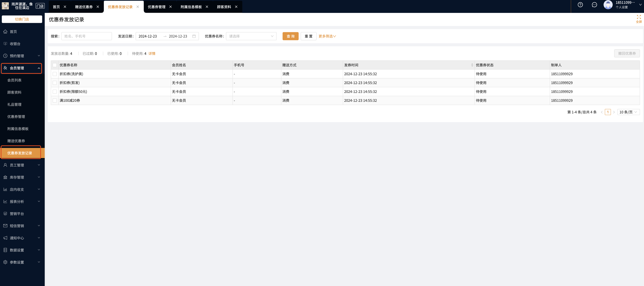
Task: Open the message chat bubble icon
Action: point(594,5)
